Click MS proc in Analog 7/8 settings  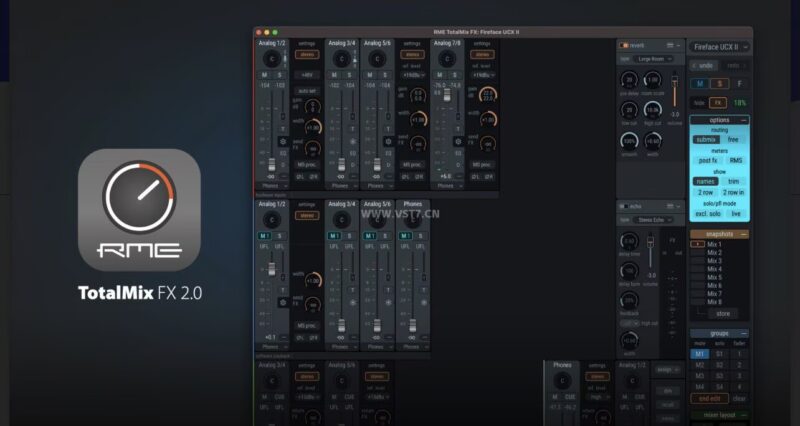(482, 165)
